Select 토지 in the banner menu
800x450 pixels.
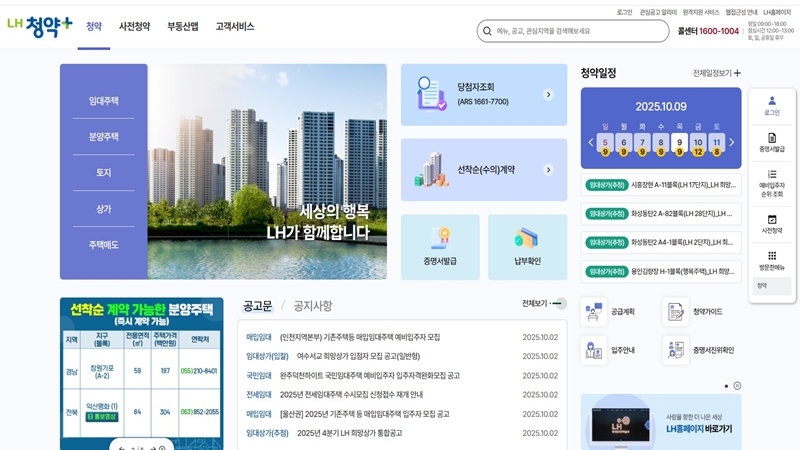coord(104,172)
